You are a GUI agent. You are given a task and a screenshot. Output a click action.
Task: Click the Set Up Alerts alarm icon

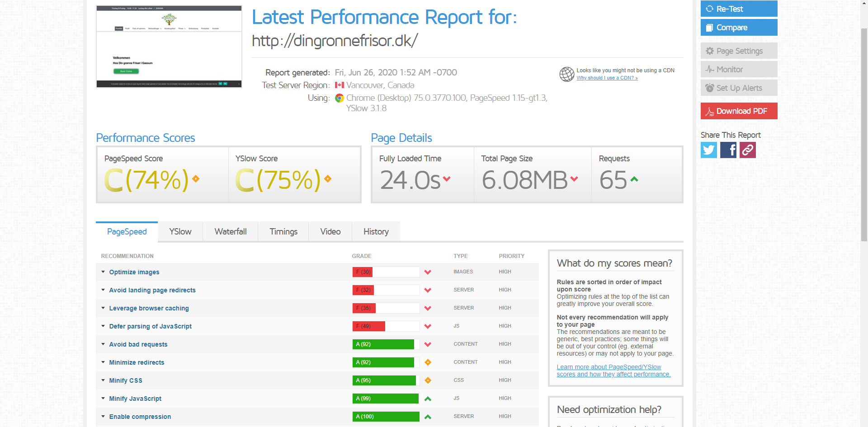pos(709,88)
